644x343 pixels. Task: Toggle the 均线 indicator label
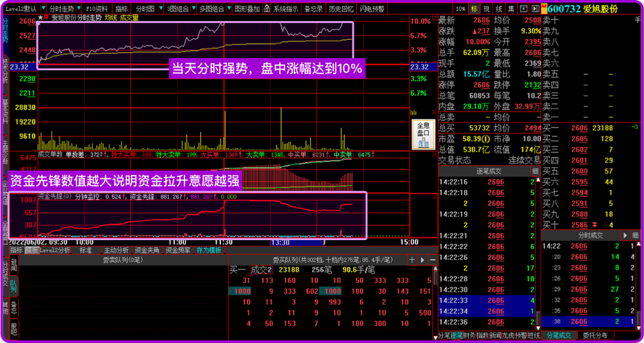[x=110, y=16]
